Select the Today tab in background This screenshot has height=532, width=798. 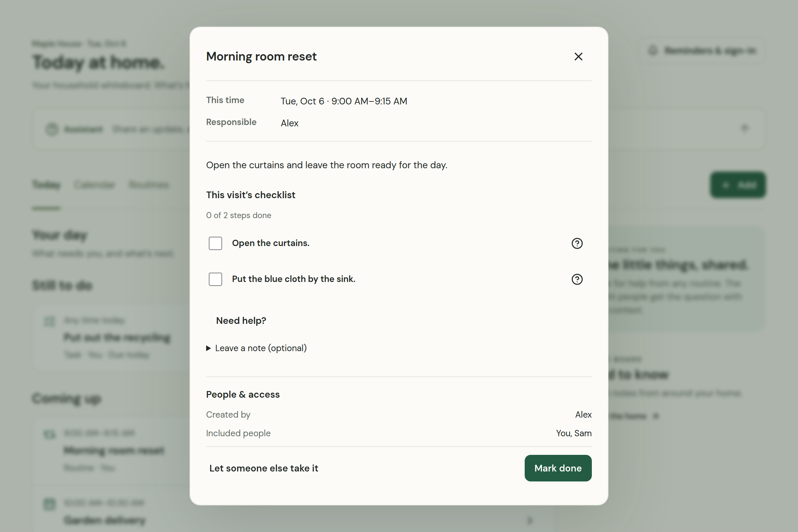coord(47,185)
